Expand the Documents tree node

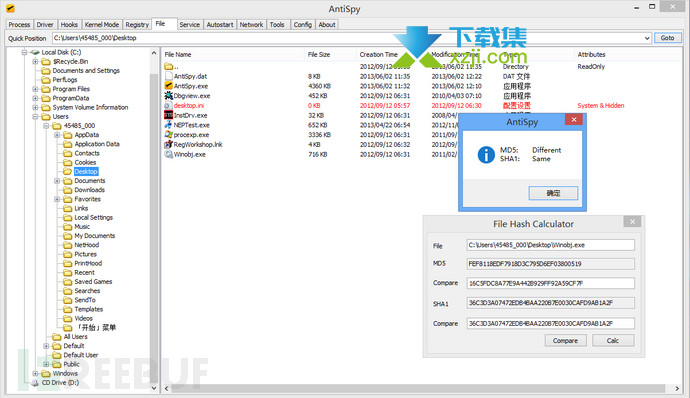click(57, 181)
